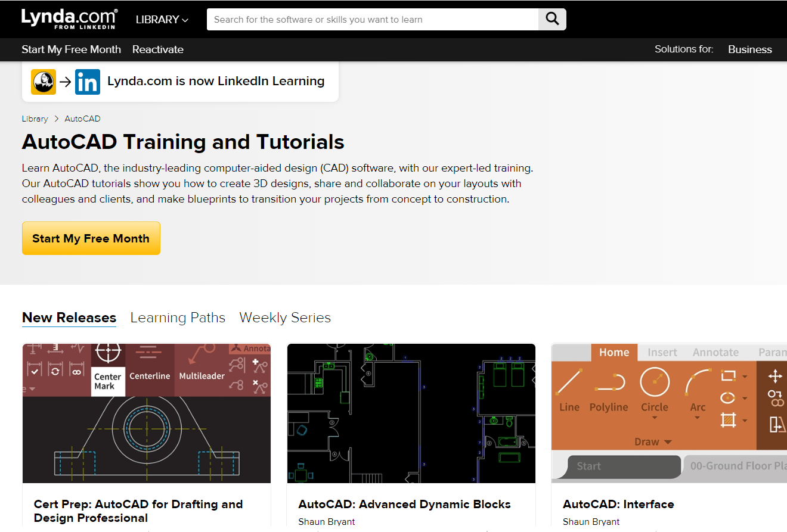Click the 'AutoCAD Training and Tutorials' heading
Screen dimensions: 787x532
183,142
